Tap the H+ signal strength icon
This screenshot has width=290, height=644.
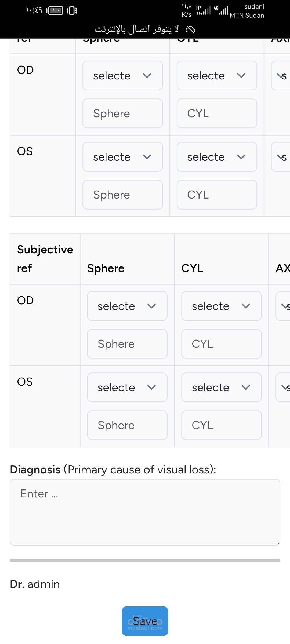[x=203, y=10]
